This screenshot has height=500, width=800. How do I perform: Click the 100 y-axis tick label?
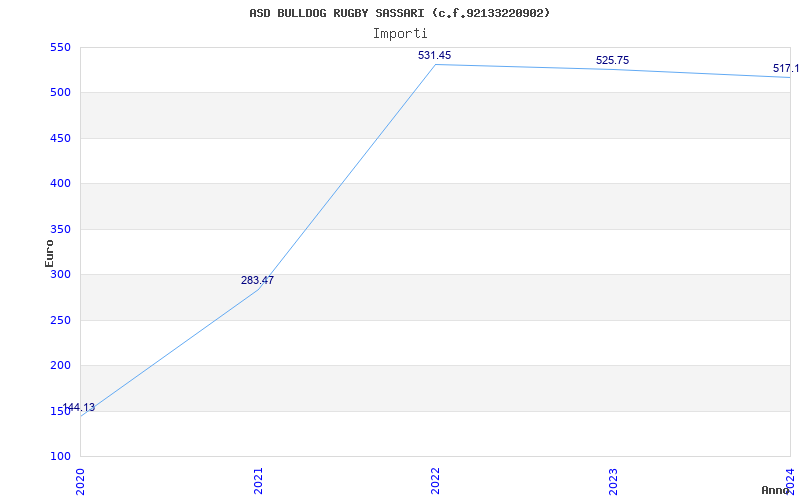point(59,456)
